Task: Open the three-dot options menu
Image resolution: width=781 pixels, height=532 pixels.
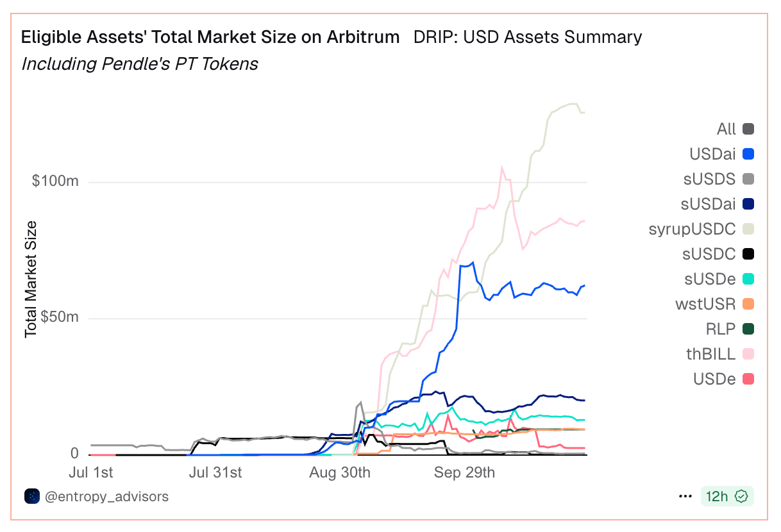Action: click(685, 496)
